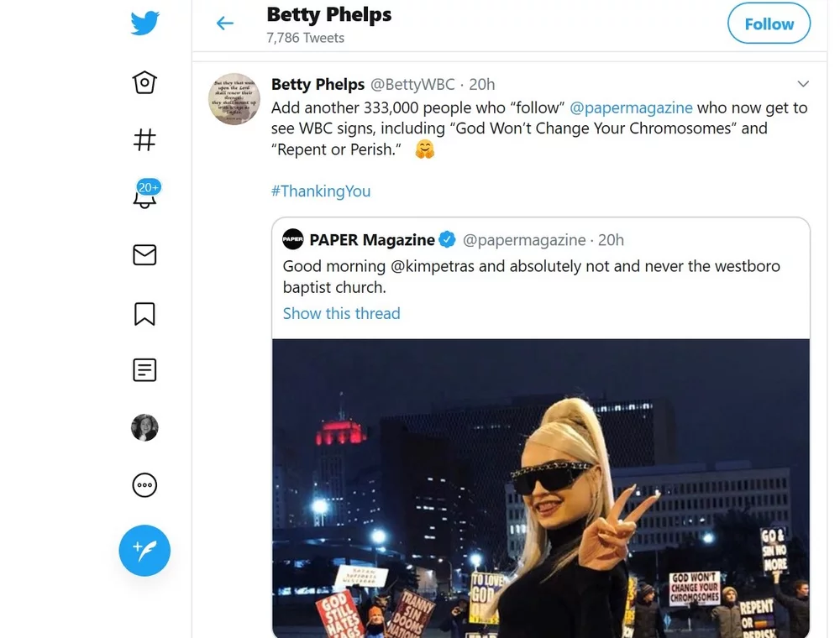Open Messages envelope icon
The image size is (840, 638).
tap(144, 254)
